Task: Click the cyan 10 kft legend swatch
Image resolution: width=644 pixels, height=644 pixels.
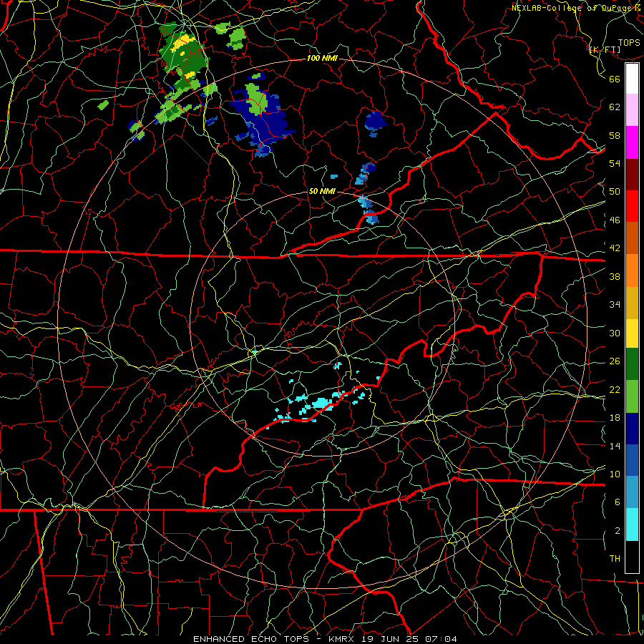Action: [632, 525]
